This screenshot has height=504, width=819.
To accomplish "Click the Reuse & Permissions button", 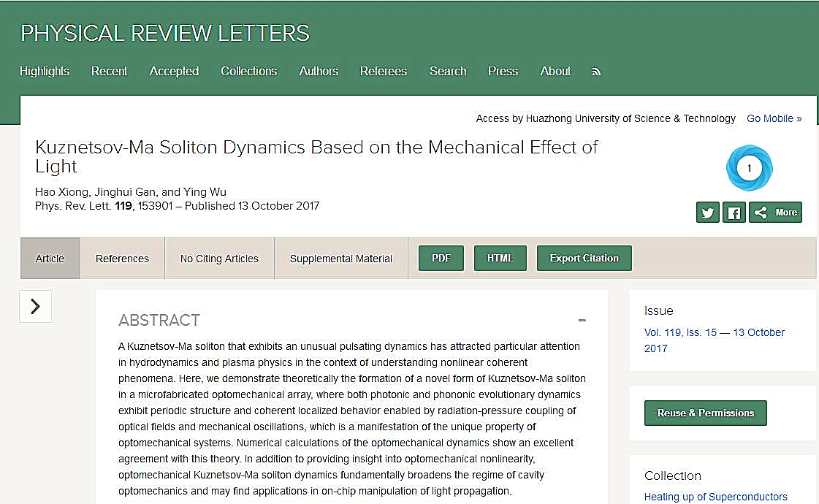I will click(705, 413).
